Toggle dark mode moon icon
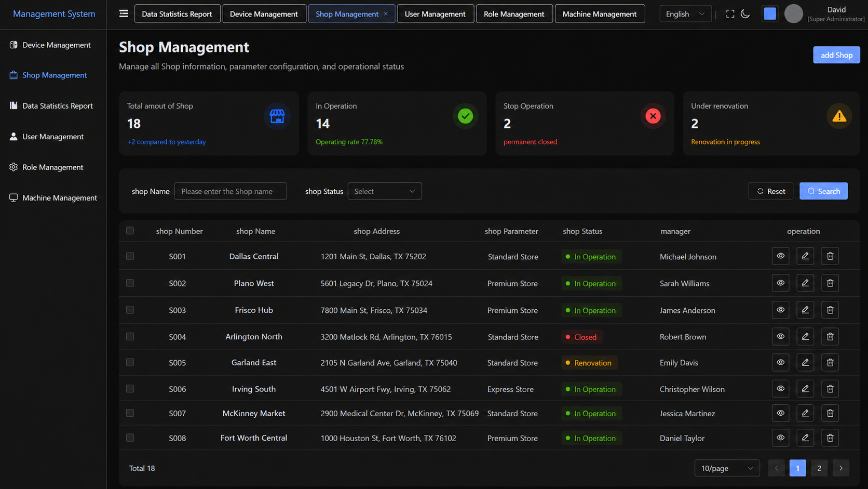868x489 pixels. pos(745,14)
